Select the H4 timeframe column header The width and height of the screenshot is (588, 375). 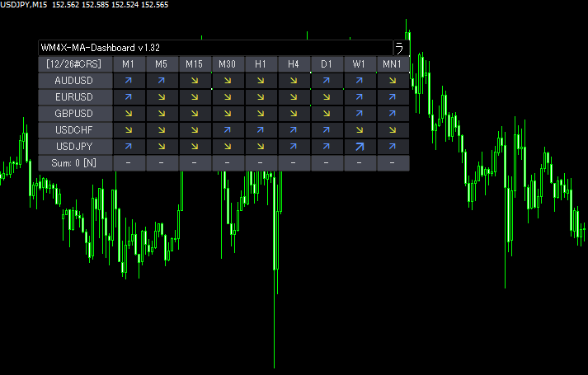tap(294, 64)
